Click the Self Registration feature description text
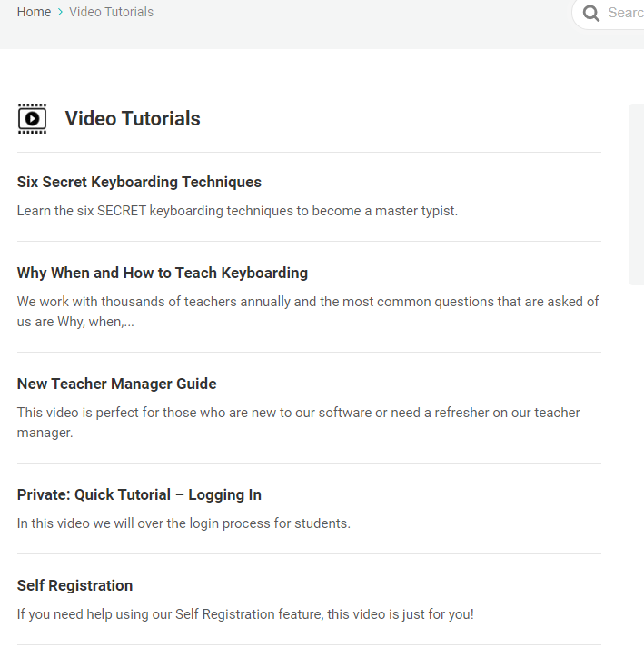The height and width of the screenshot is (658, 644). [x=245, y=614]
